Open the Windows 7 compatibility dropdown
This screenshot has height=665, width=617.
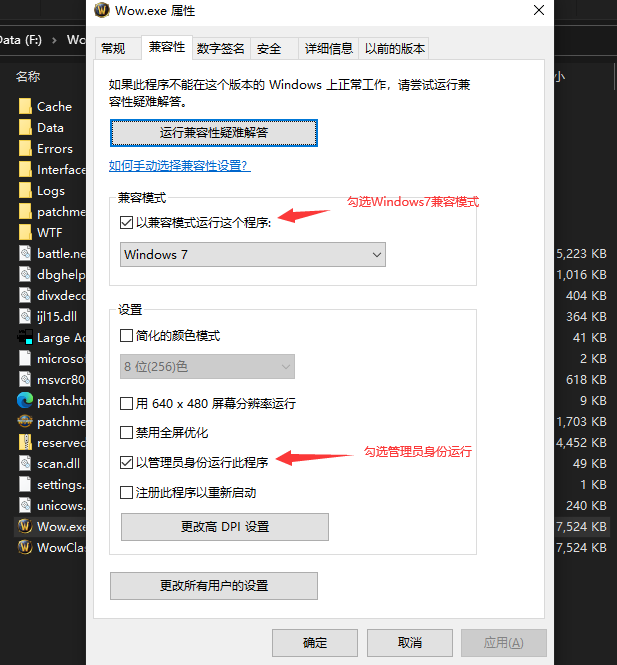(253, 254)
